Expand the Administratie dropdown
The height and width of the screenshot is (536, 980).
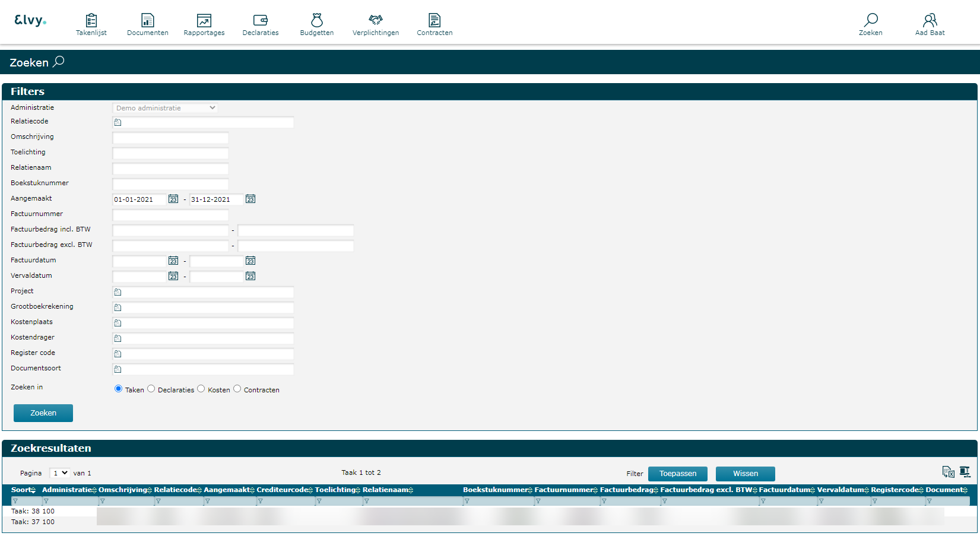pyautogui.click(x=165, y=108)
